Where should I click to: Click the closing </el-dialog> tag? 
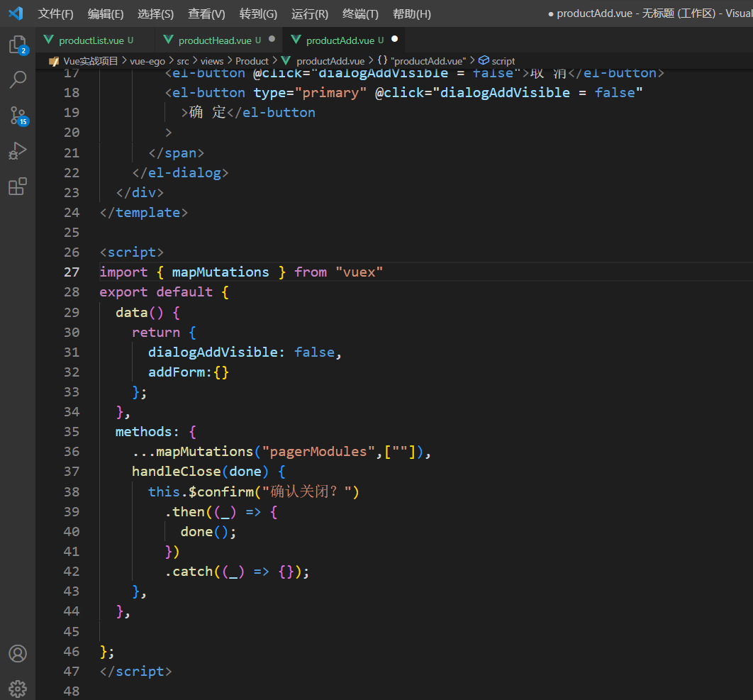(180, 173)
